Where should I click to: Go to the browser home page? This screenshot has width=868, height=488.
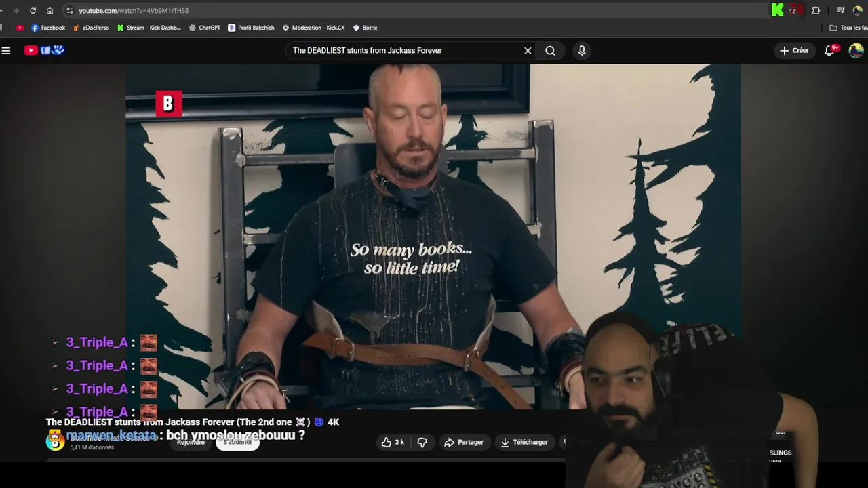tap(50, 10)
